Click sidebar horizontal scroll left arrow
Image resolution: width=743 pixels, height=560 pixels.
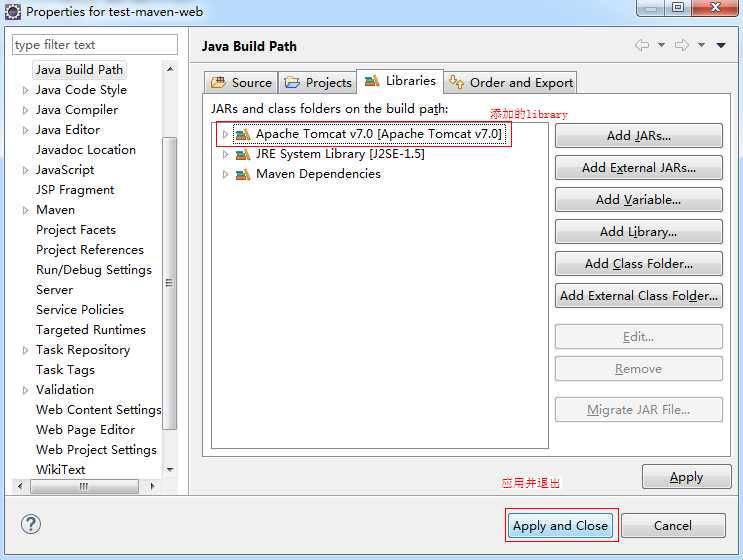[x=19, y=486]
